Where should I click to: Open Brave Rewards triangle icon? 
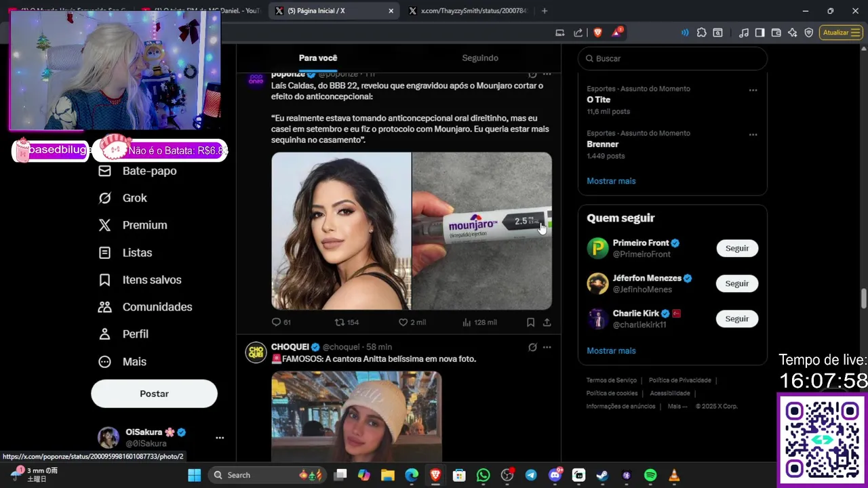point(617,32)
